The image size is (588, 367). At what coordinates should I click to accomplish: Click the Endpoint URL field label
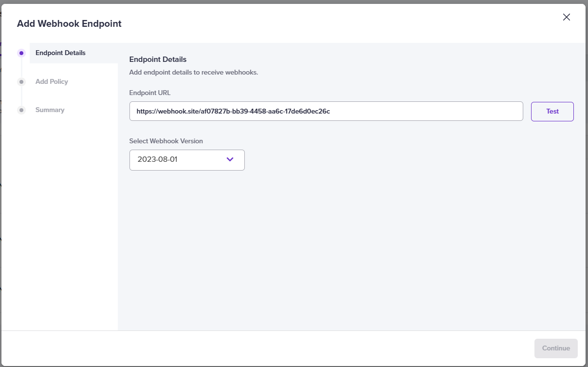click(150, 93)
